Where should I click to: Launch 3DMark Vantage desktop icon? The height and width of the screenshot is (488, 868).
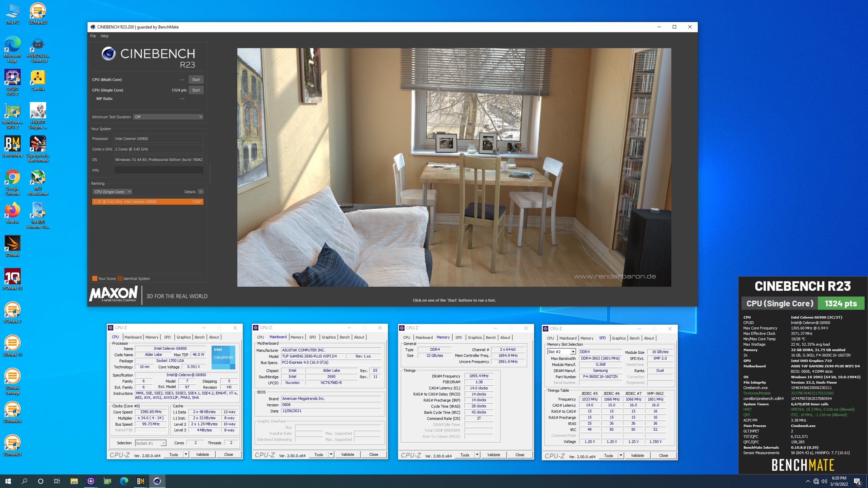click(12, 382)
